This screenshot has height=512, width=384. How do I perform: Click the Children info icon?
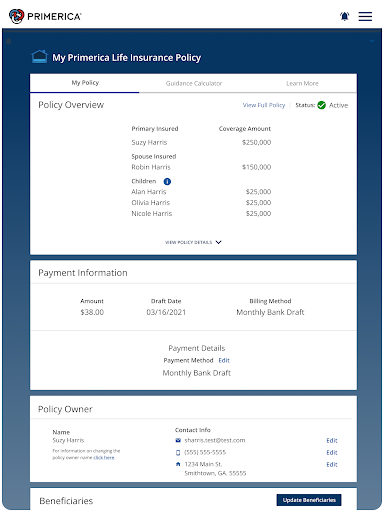click(167, 181)
